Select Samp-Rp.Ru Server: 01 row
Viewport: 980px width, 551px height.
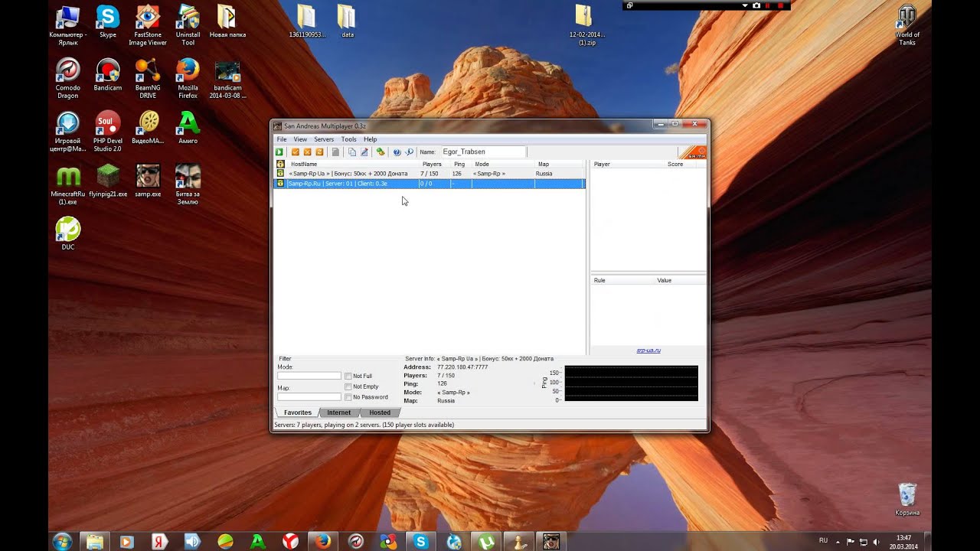(430, 184)
